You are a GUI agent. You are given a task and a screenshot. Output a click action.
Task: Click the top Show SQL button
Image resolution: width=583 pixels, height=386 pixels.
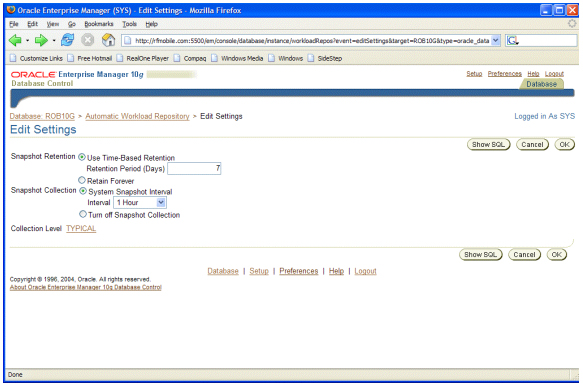point(488,145)
